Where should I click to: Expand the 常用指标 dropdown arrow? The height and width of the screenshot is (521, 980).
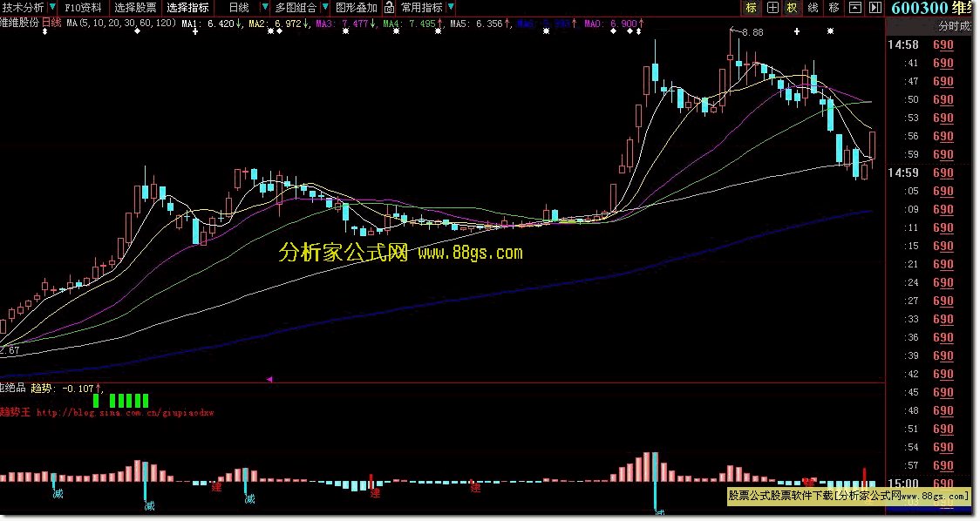click(452, 8)
